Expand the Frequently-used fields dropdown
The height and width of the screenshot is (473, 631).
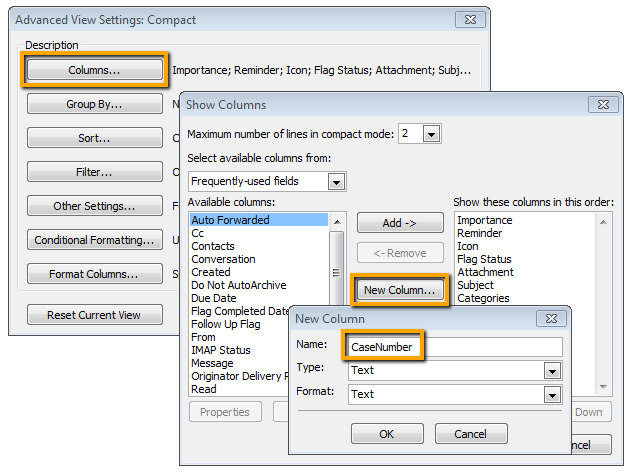(336, 182)
